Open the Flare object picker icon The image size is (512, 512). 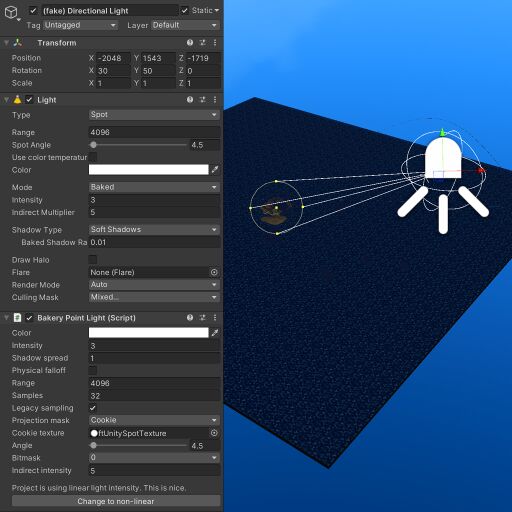pos(214,272)
